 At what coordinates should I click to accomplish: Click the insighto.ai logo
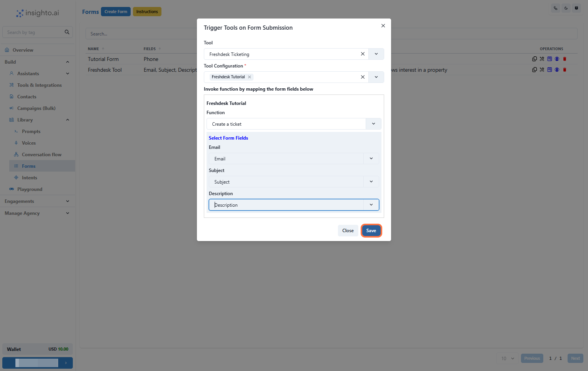click(x=38, y=13)
